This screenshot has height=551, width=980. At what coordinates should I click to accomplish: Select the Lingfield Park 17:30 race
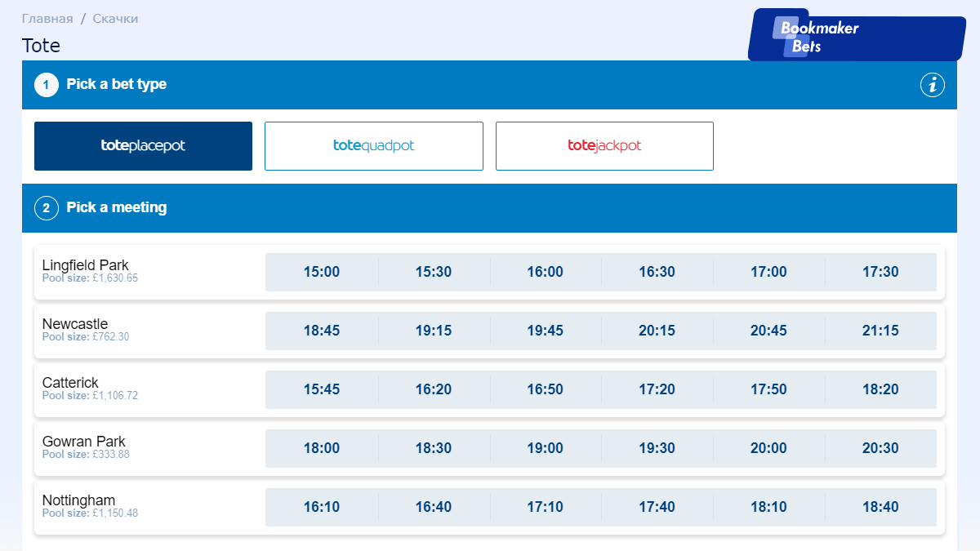tap(880, 272)
